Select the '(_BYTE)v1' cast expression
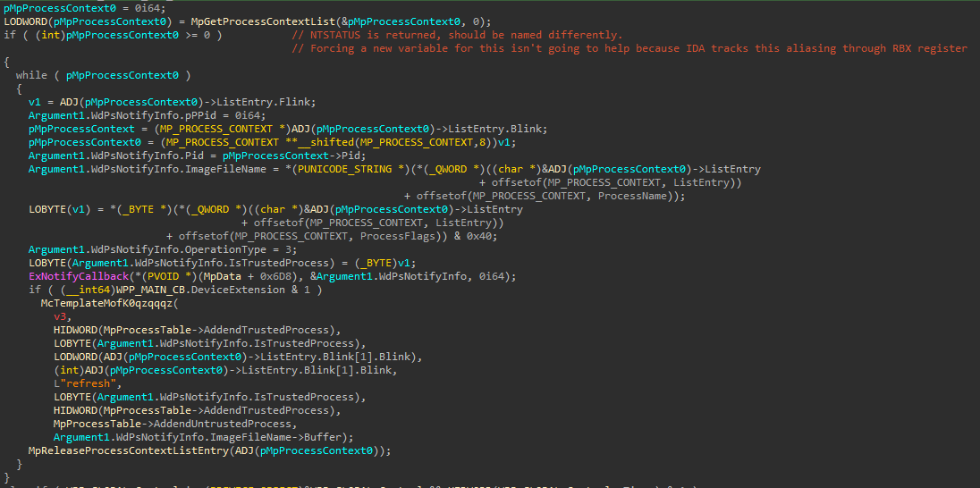This screenshot has height=488, width=980. (383, 263)
